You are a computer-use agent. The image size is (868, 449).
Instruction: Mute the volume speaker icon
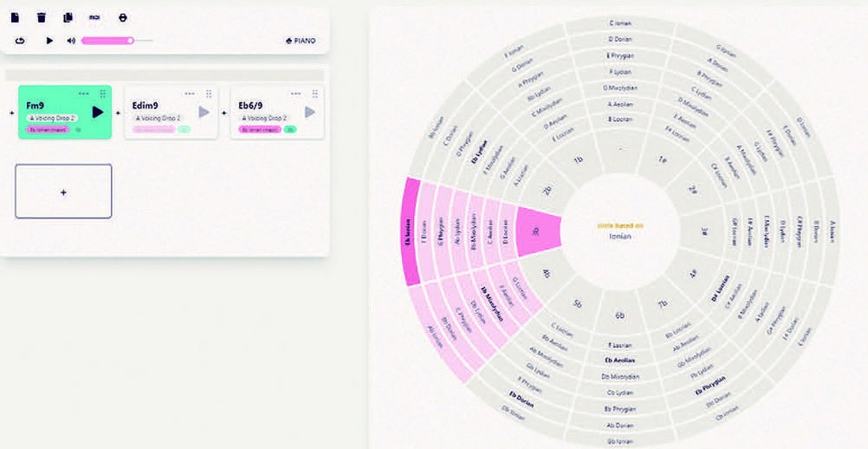click(71, 41)
